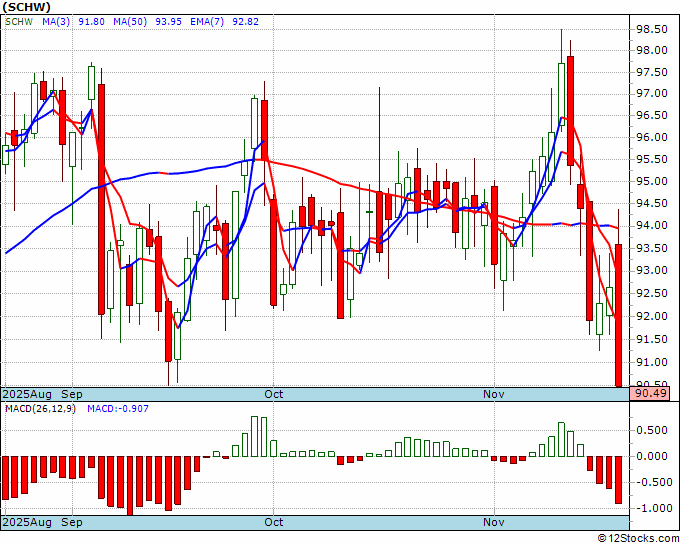Click Oct on the MACD panel axis
This screenshot has width=680, height=546.
pos(274,522)
